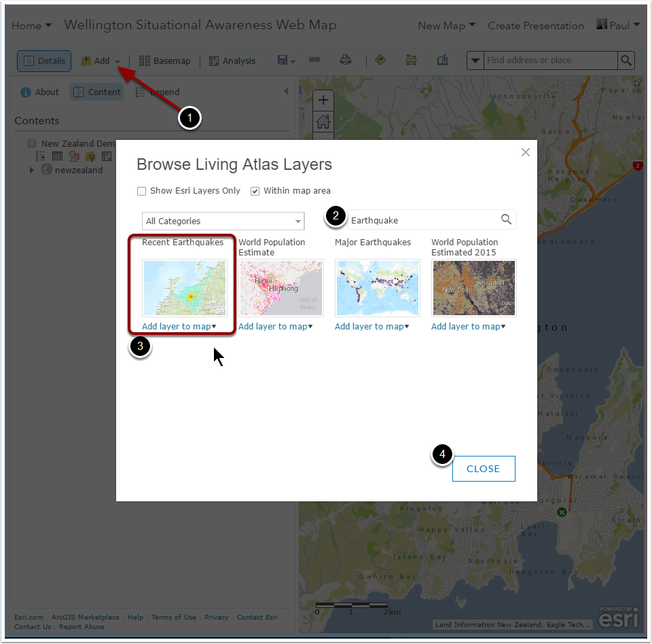Click the Details button
Viewport: 652px width, 644px height.
tap(44, 60)
